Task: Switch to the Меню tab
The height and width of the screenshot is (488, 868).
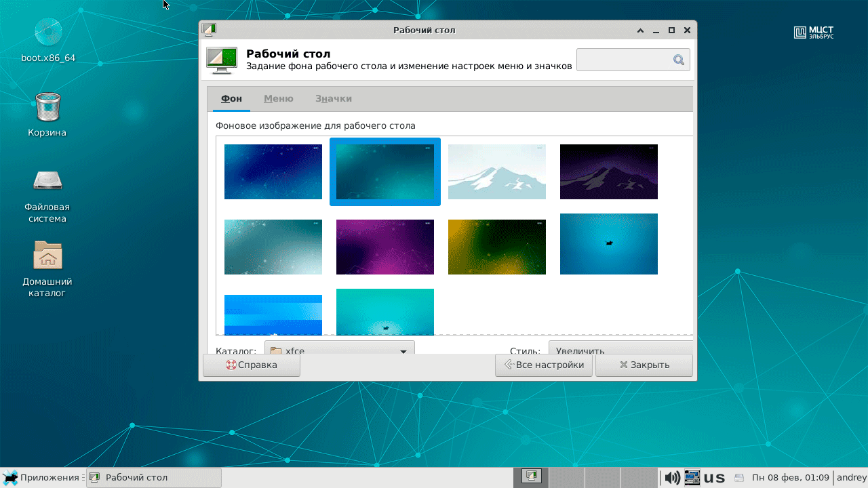Action: (278, 99)
